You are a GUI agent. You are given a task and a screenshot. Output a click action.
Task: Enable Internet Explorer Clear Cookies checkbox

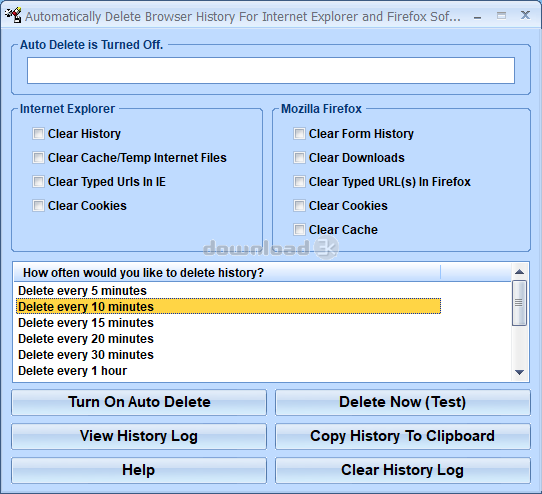(x=38, y=206)
